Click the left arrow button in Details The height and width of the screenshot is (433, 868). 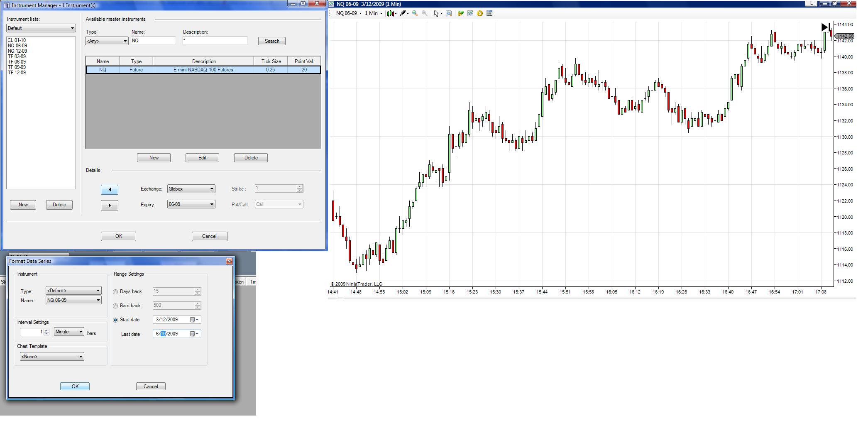pyautogui.click(x=110, y=190)
